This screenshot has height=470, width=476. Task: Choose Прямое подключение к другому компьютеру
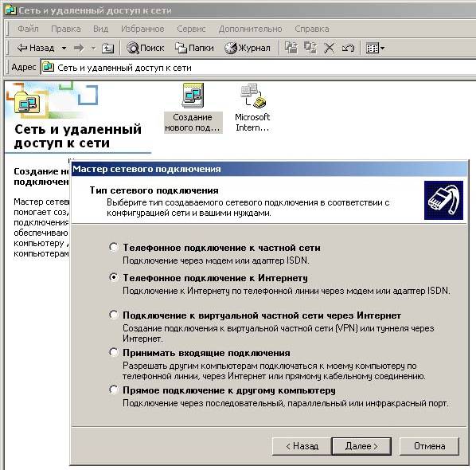[x=114, y=390]
